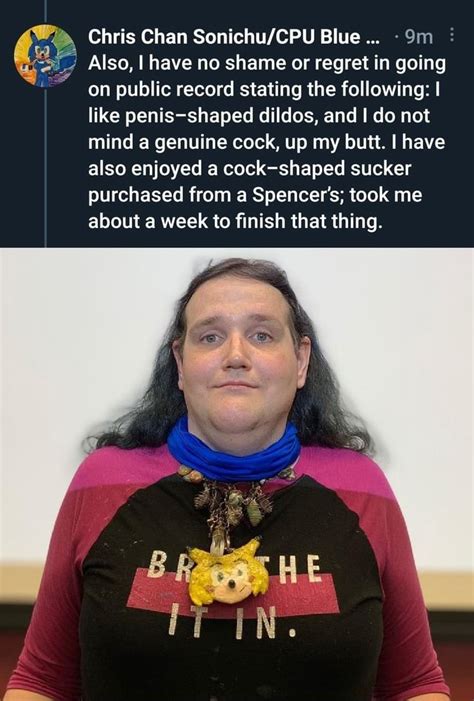Tap the 'IT IN.' shirt text in photo
Image resolution: width=474 pixels, height=701 pixels.
[x=233, y=623]
